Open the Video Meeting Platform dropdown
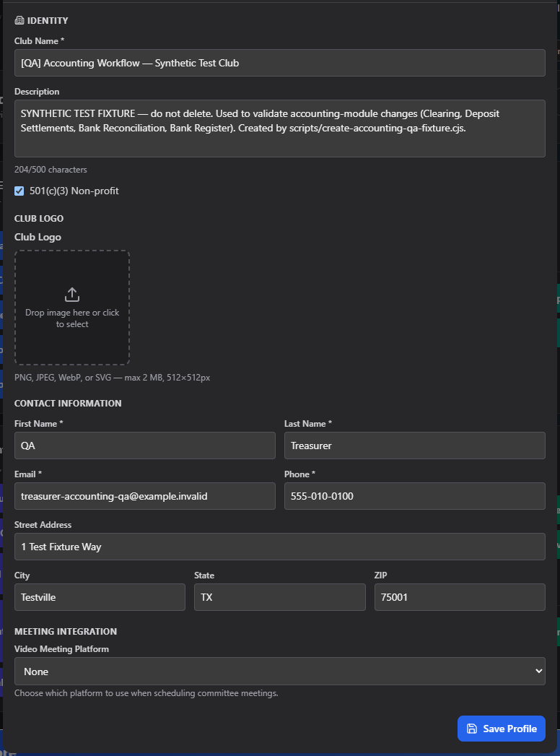The image size is (560, 756). (279, 671)
